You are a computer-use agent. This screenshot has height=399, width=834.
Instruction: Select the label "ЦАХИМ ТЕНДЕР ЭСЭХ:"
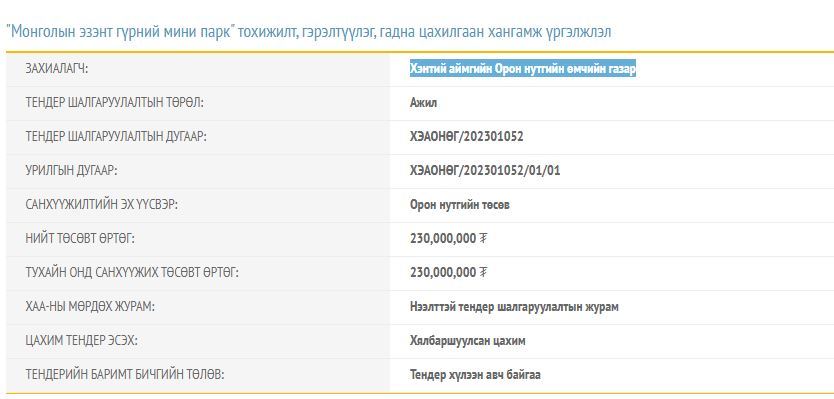point(81,341)
